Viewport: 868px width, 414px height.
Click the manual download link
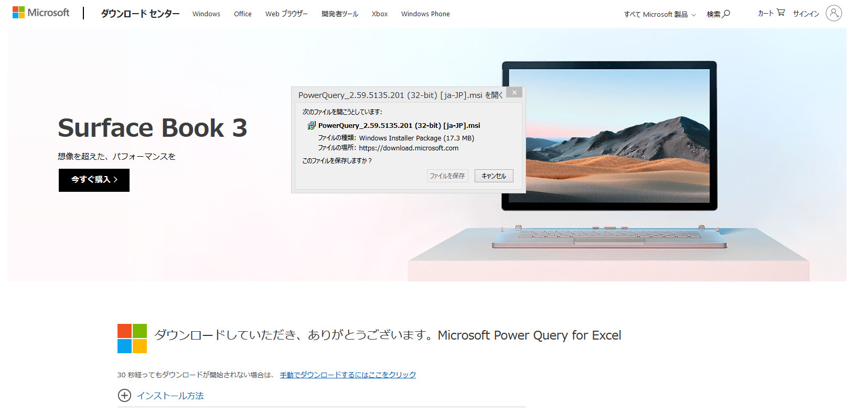348,375
